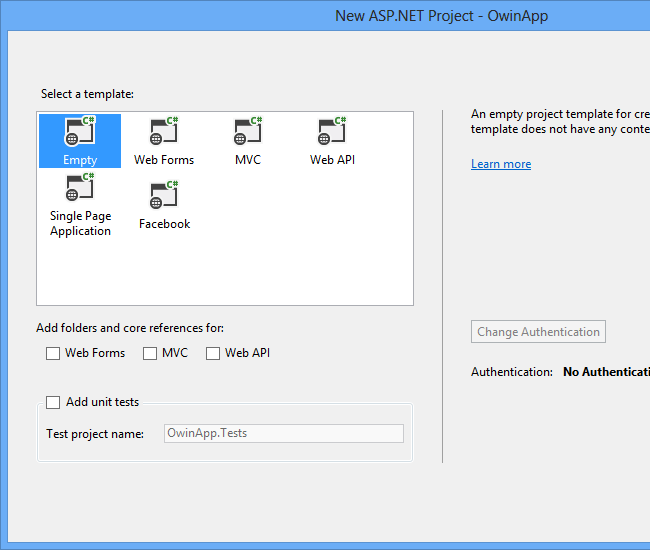Viewport: 650px width, 550px height.
Task: Click the 'Select a template:' label
Action: point(87,94)
